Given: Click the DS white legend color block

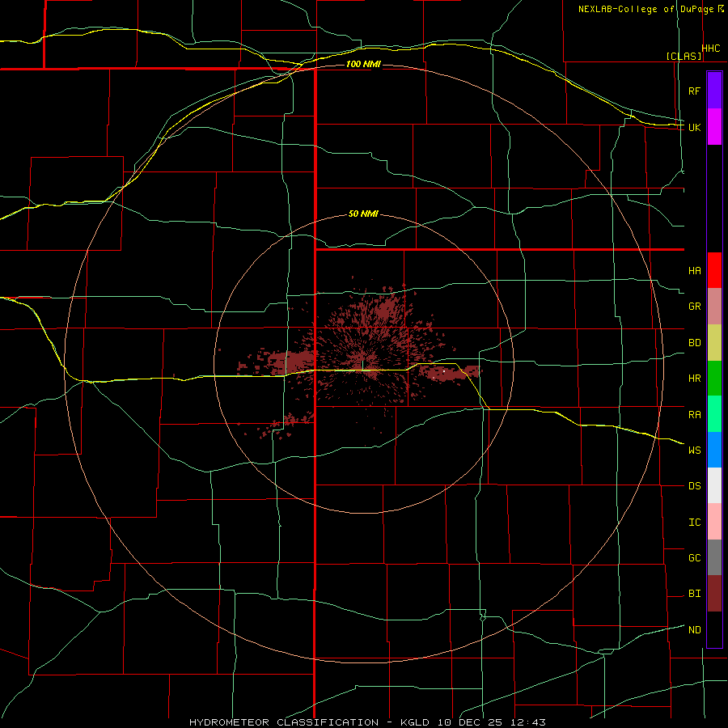Looking at the screenshot, I should pyautogui.click(x=714, y=485).
